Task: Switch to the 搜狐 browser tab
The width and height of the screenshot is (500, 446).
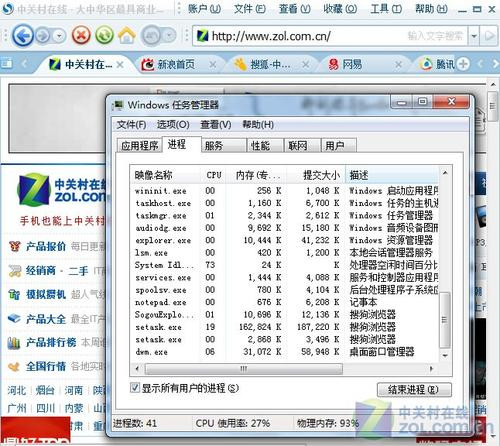Action: pyautogui.click(x=267, y=64)
